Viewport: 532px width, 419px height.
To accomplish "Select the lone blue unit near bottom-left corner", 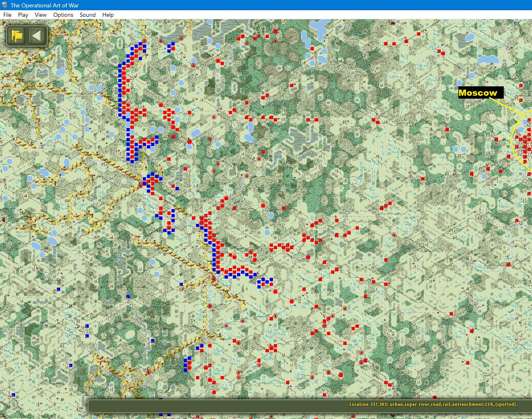I will 14,395.
